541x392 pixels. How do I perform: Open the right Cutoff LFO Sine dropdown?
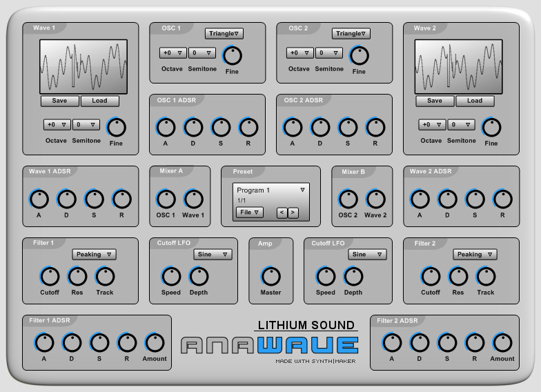coord(367,254)
